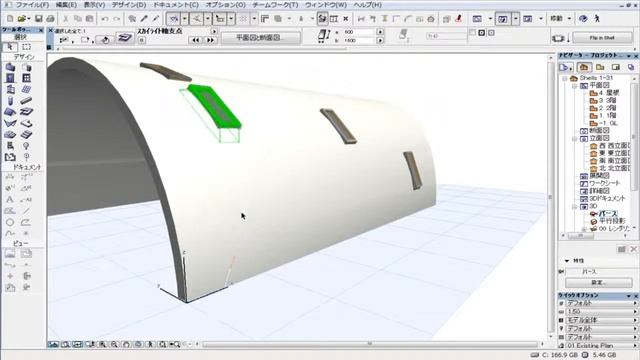Click the New file toolbar icon
The width and height of the screenshot is (640, 360).
click(x=10, y=19)
